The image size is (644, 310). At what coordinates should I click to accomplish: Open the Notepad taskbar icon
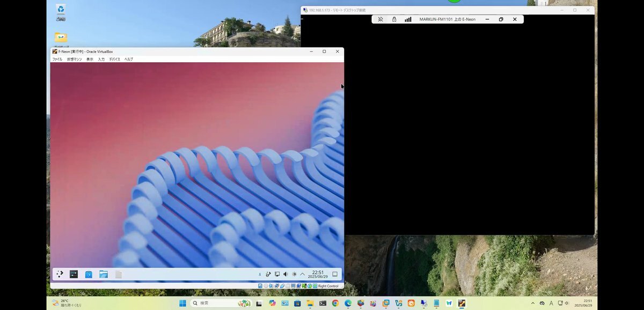pos(436,303)
